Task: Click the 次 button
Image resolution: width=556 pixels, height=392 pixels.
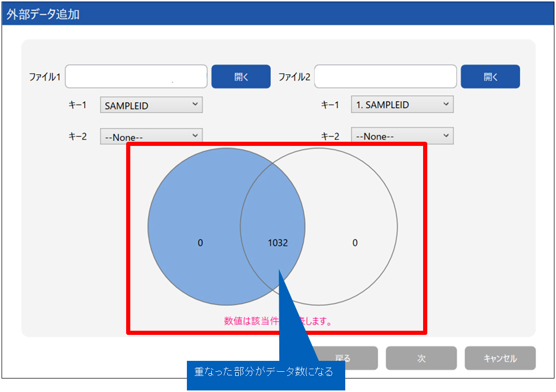Action: pyautogui.click(x=421, y=358)
